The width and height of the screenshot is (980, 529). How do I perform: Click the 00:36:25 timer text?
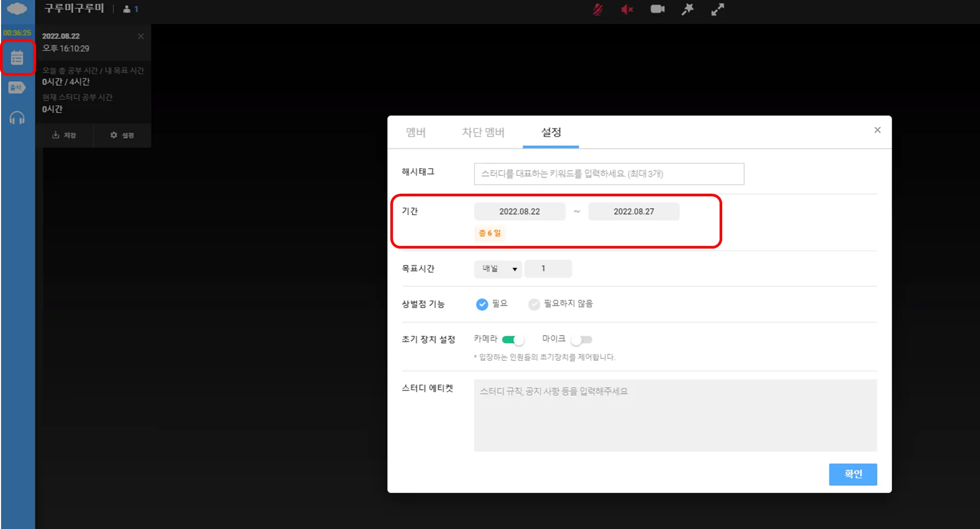17,33
